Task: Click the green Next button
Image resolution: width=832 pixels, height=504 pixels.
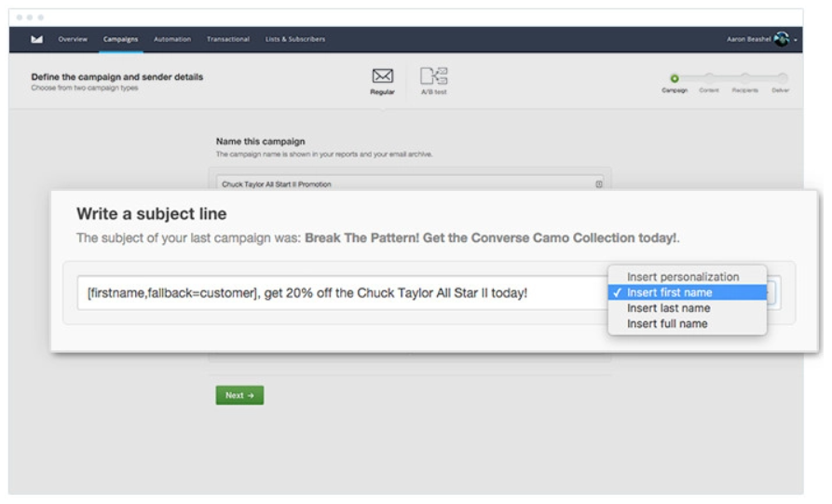Action: point(239,395)
